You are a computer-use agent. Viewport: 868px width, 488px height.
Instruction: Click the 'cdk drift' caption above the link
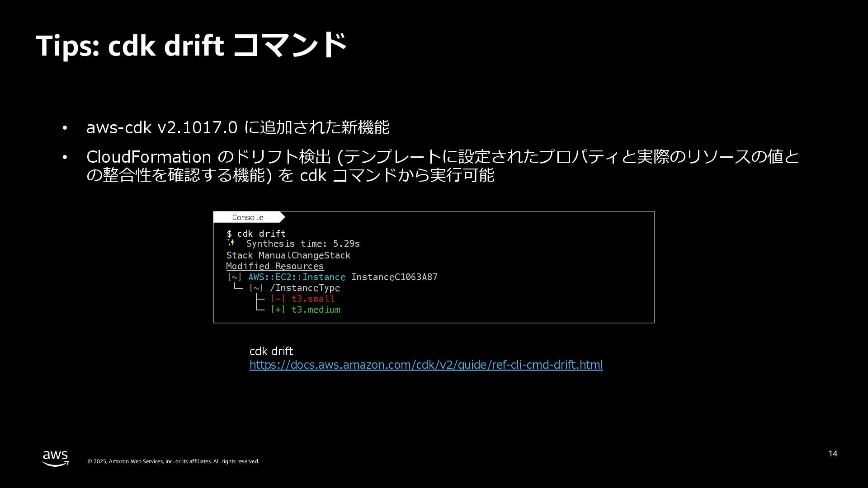coord(271,351)
